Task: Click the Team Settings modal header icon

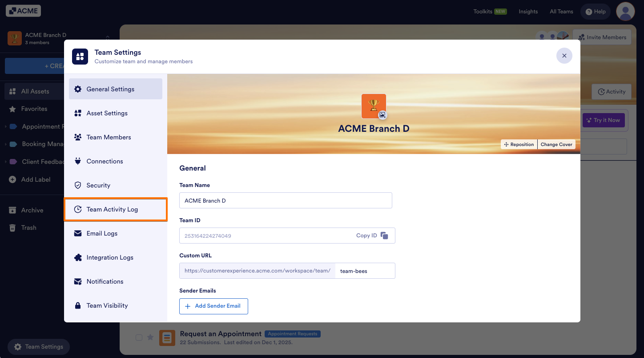Action: click(x=80, y=57)
